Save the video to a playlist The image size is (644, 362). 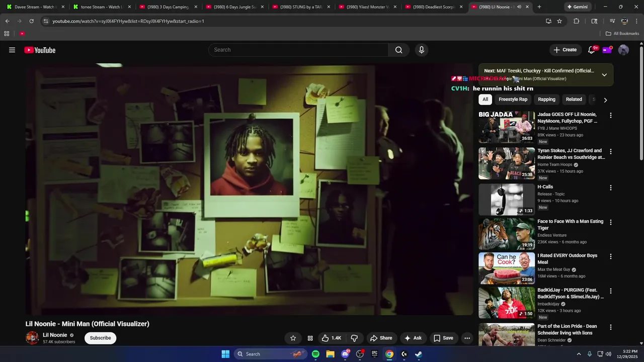pyautogui.click(x=443, y=338)
